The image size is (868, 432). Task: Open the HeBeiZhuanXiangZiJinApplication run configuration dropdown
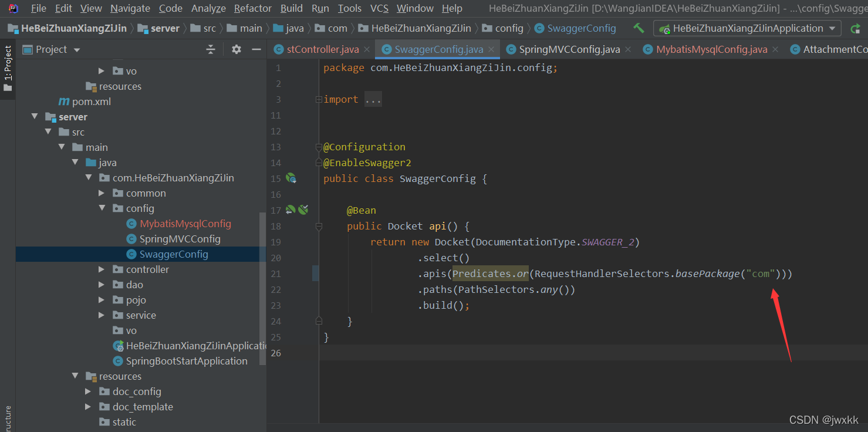coord(747,28)
